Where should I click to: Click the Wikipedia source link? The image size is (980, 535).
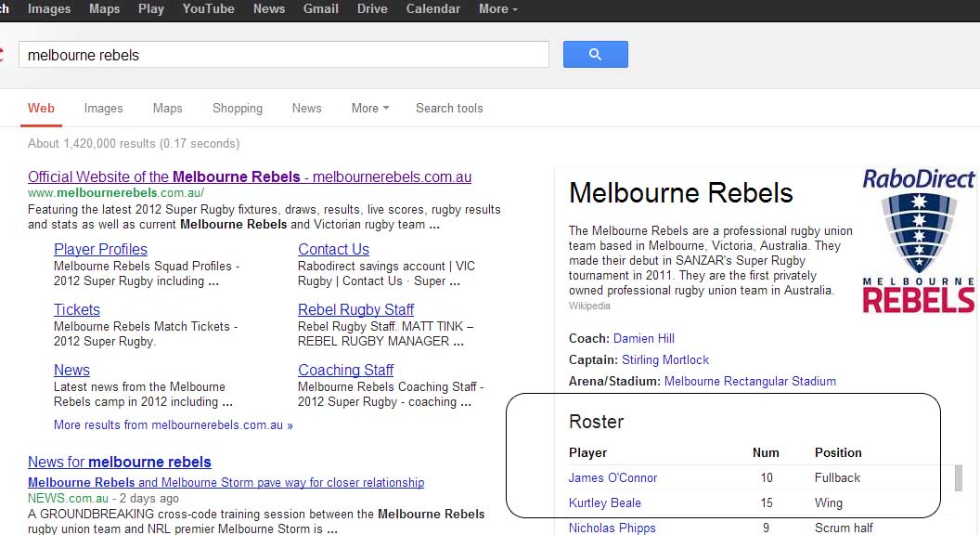click(x=589, y=306)
